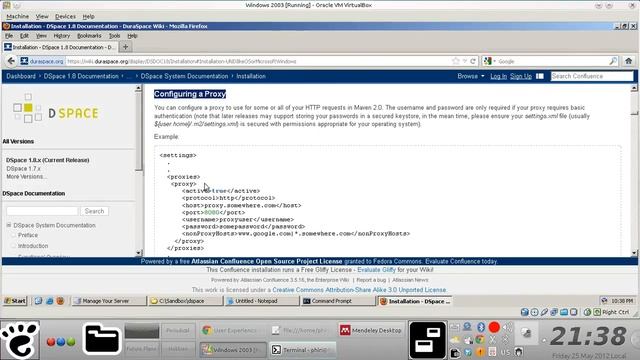This screenshot has height=360, width=640.
Task: Open the Preface tree item
Action: click(x=28, y=235)
